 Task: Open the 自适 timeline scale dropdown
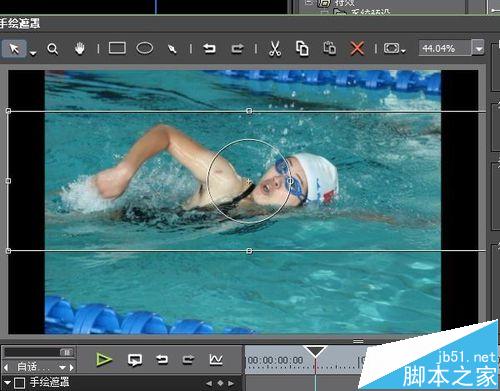62,368
